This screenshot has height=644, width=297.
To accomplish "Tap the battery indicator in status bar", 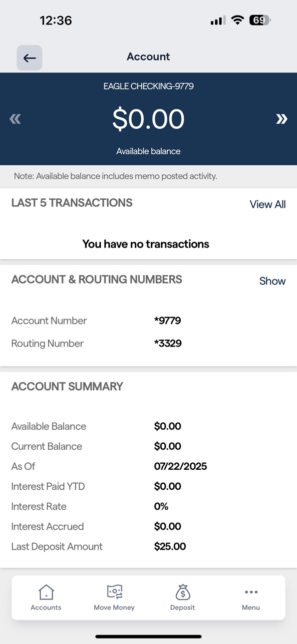I will click(x=260, y=20).
